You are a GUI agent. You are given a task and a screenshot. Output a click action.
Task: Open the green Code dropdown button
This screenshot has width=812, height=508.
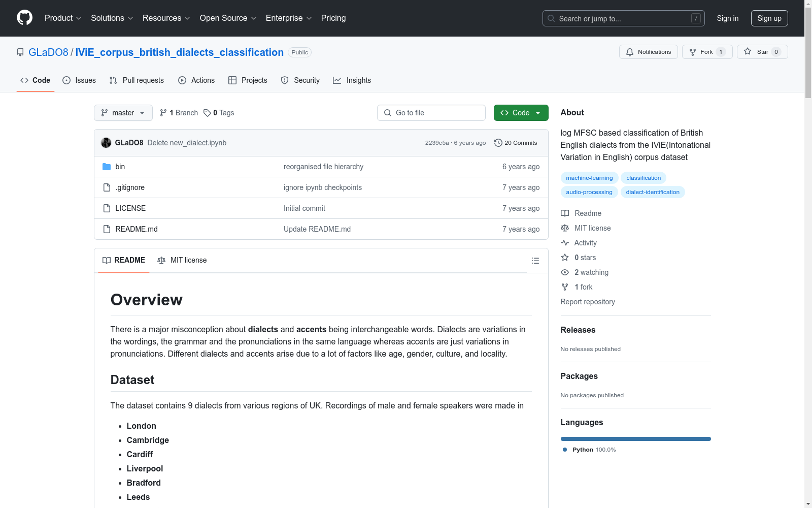(x=521, y=113)
